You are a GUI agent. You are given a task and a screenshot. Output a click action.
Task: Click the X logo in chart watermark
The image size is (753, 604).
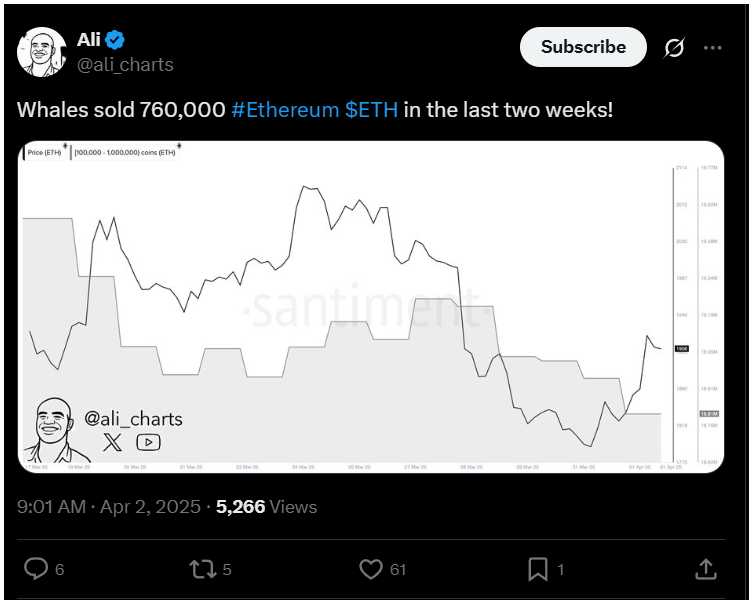tap(112, 442)
